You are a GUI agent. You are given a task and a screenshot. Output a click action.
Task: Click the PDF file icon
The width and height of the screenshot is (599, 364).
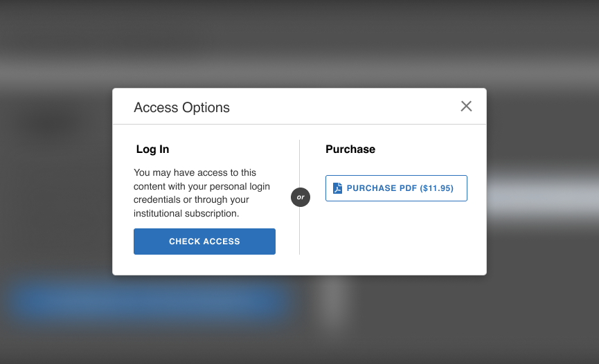click(x=338, y=188)
